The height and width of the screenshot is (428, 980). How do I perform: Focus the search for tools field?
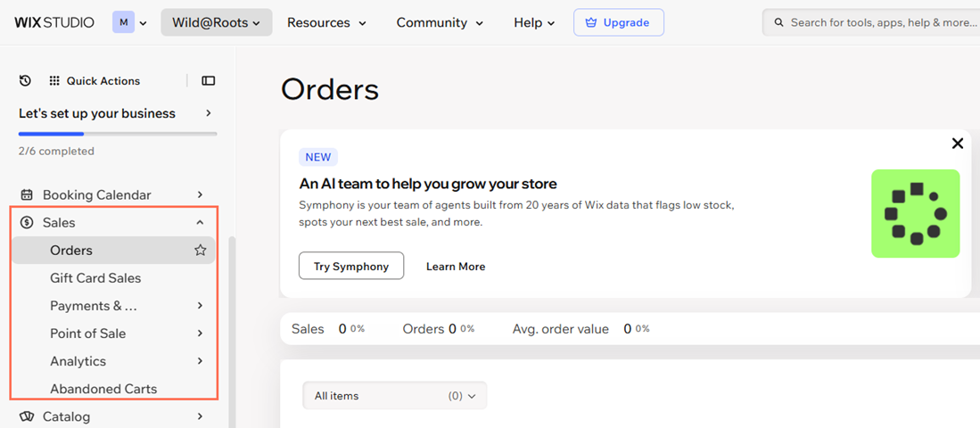point(871,22)
